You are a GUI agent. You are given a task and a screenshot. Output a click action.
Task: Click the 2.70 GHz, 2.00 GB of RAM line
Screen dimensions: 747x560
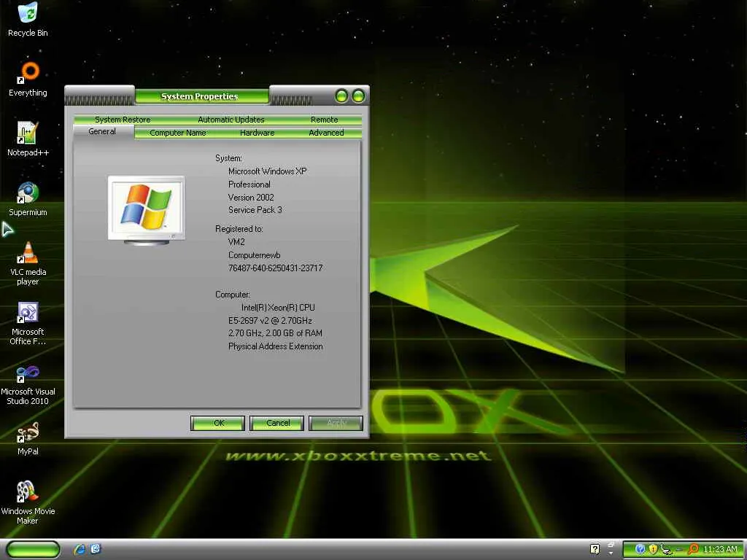coord(275,333)
